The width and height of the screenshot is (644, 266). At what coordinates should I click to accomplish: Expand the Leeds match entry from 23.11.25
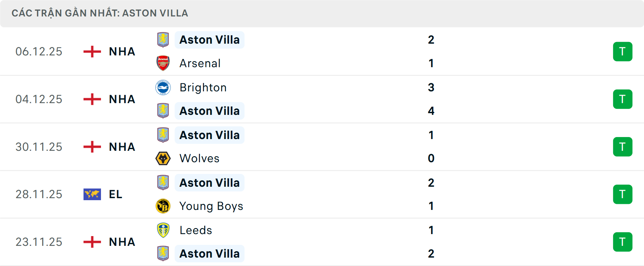[x=322, y=242]
